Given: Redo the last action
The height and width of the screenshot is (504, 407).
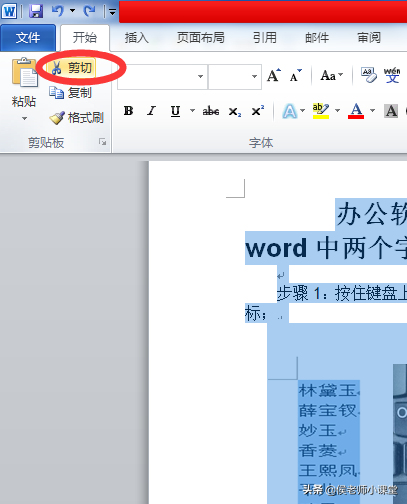Looking at the screenshot, I should click(x=90, y=11).
